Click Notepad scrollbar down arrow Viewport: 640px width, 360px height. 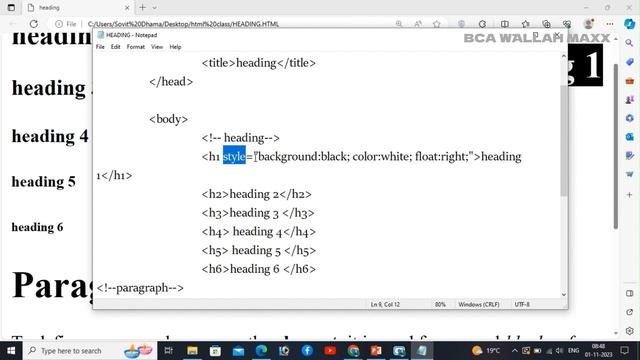pyautogui.click(x=564, y=294)
